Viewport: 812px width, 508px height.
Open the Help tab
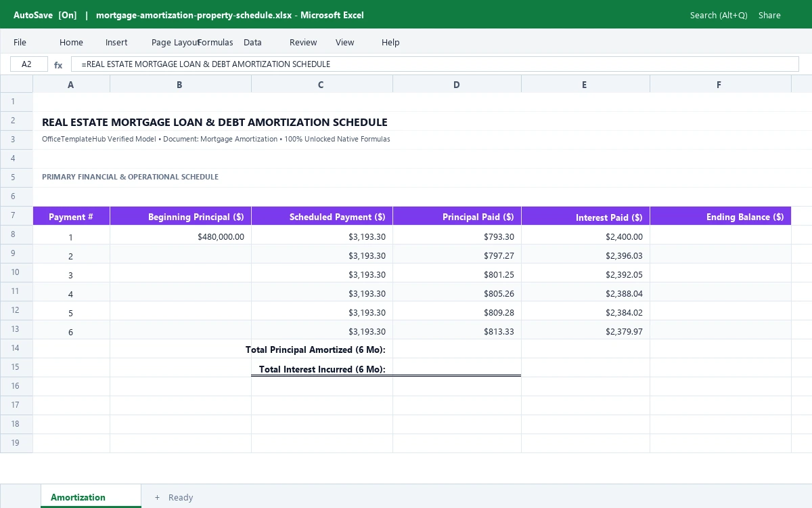pos(390,42)
